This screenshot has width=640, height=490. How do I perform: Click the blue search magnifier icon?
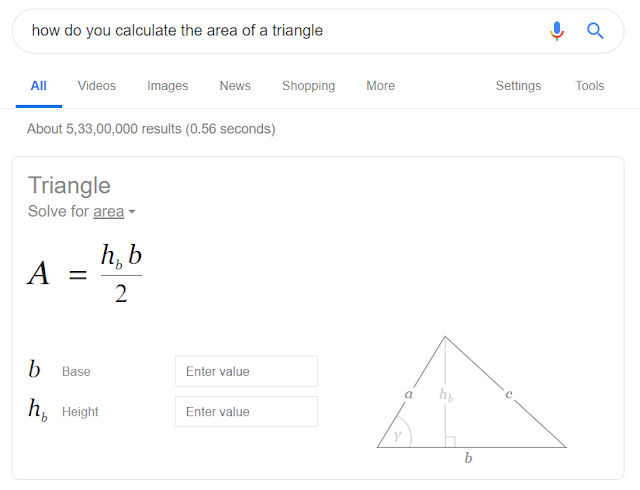(595, 31)
